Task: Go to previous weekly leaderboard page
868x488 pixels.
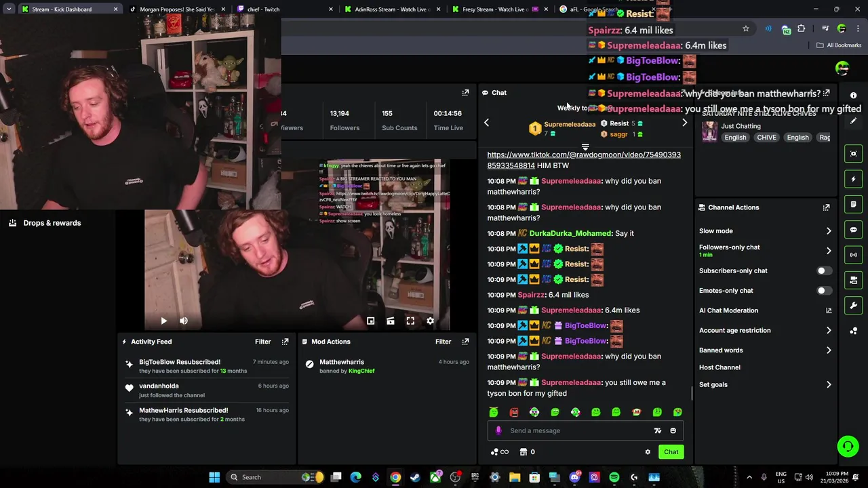Action: click(486, 123)
